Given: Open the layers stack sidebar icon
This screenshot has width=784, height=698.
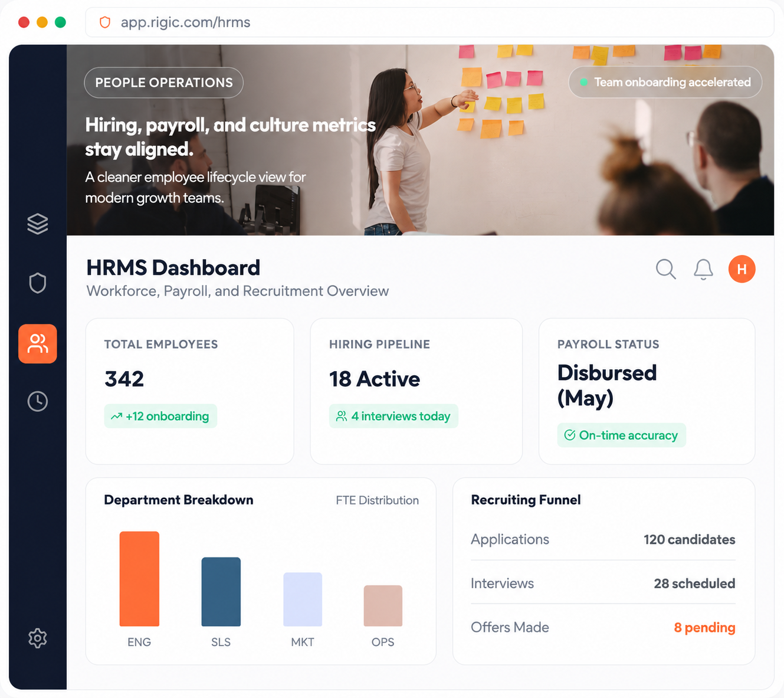Looking at the screenshot, I should (x=38, y=224).
